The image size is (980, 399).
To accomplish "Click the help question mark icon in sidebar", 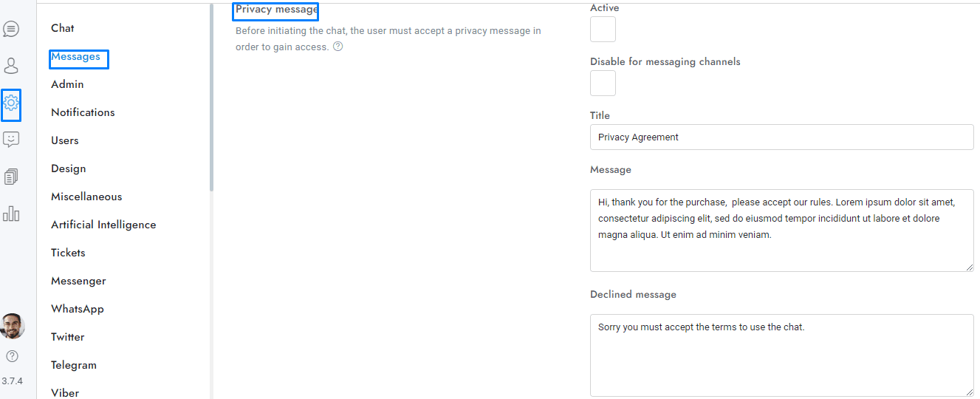I will [12, 356].
